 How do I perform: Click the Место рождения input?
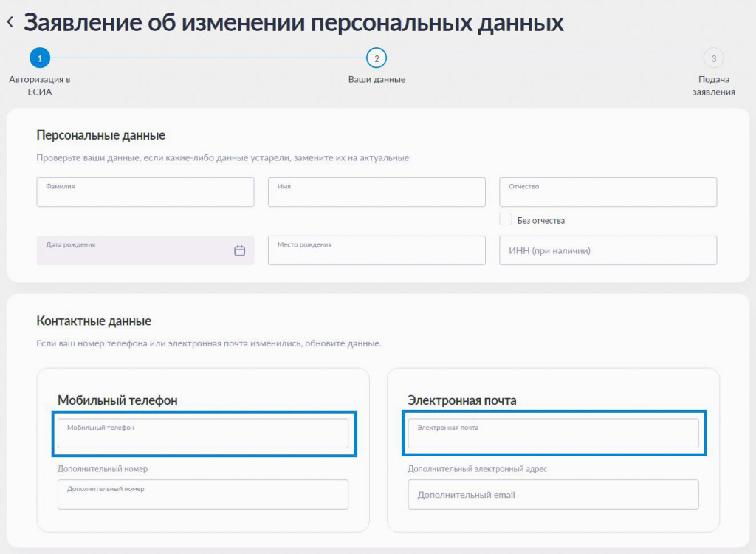(377, 250)
